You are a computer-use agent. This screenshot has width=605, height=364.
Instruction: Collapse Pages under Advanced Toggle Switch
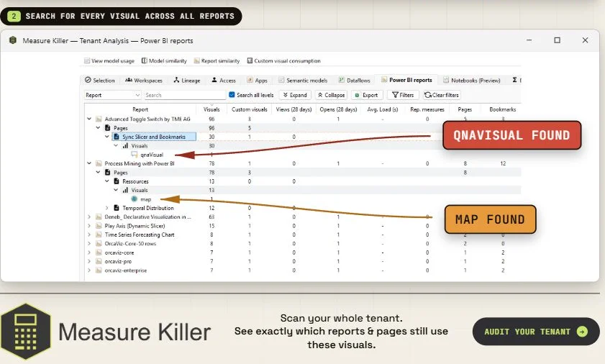coord(99,128)
